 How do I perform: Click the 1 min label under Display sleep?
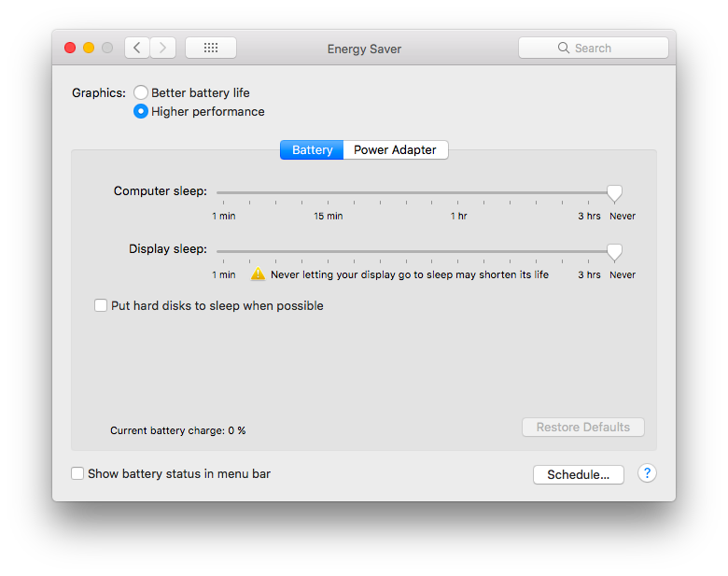(x=224, y=274)
